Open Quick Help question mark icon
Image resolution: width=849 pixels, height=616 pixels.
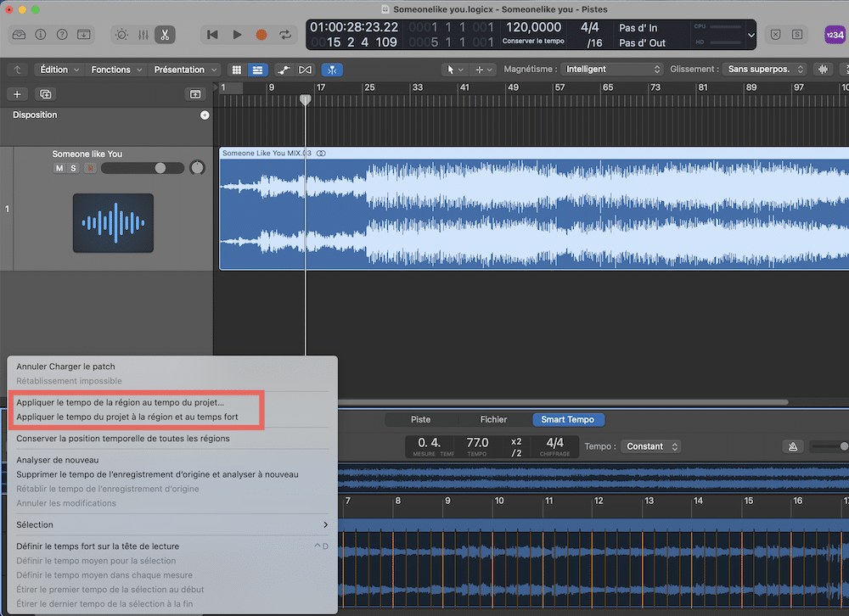coord(62,35)
